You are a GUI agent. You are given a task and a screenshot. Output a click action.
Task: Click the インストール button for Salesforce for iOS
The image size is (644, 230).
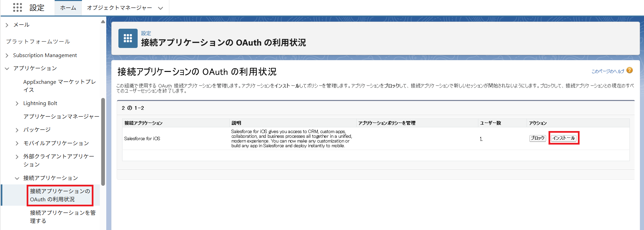coord(563,138)
